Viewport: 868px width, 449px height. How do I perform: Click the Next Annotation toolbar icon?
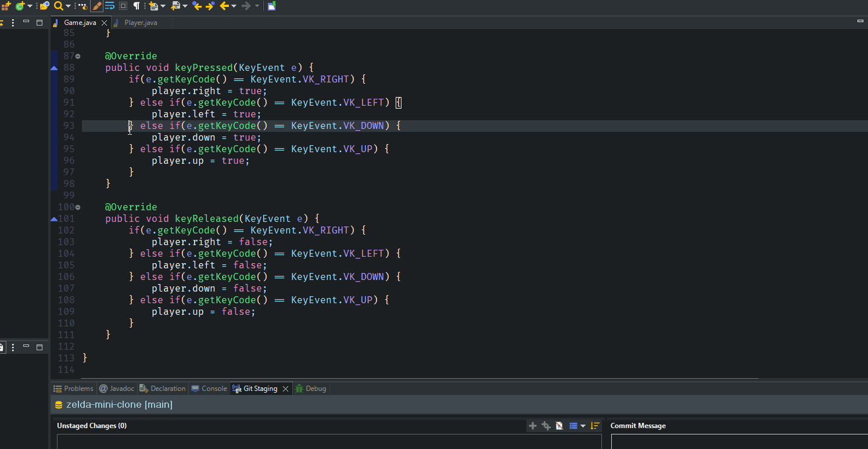click(153, 6)
